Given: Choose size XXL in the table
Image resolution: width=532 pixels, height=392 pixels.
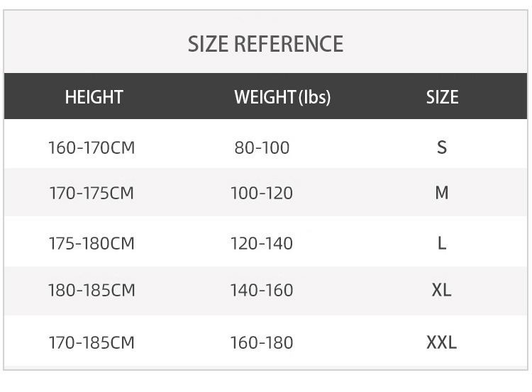Looking at the screenshot, I should point(441,342).
